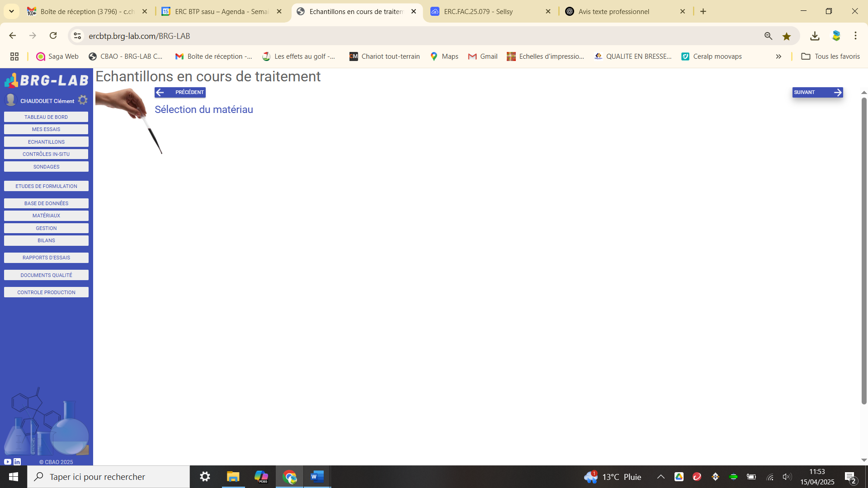This screenshot has width=868, height=488.
Task: Click the SUIVANT button
Action: click(817, 92)
